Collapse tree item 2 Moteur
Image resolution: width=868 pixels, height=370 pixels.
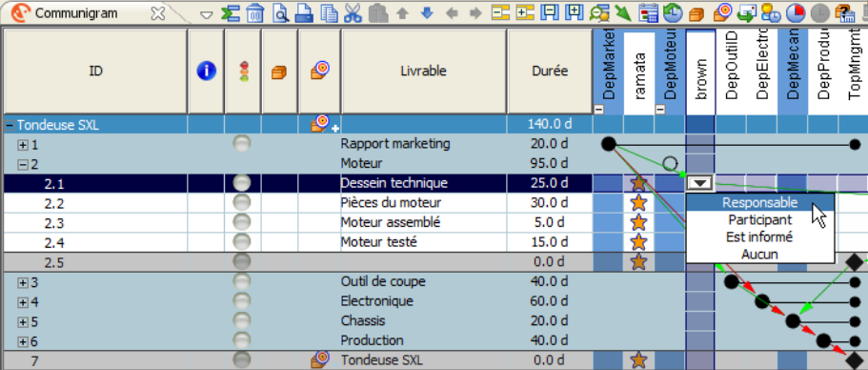tap(23, 164)
